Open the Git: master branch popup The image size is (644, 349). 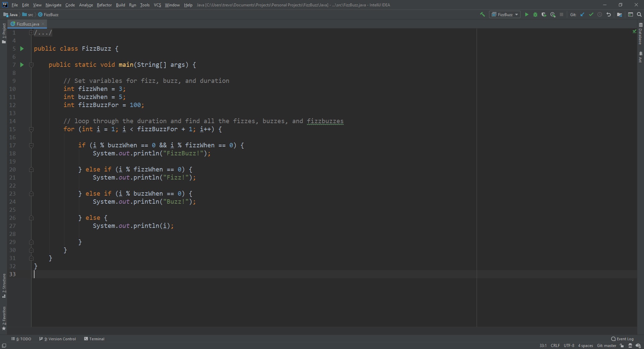(606, 346)
